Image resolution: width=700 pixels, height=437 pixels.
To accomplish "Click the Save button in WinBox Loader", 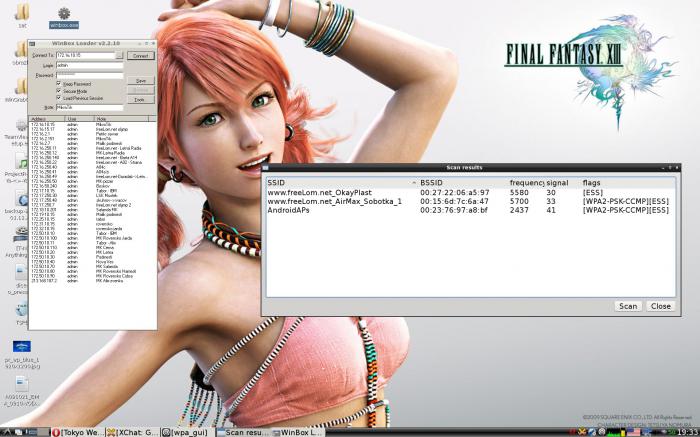I will tap(141, 81).
